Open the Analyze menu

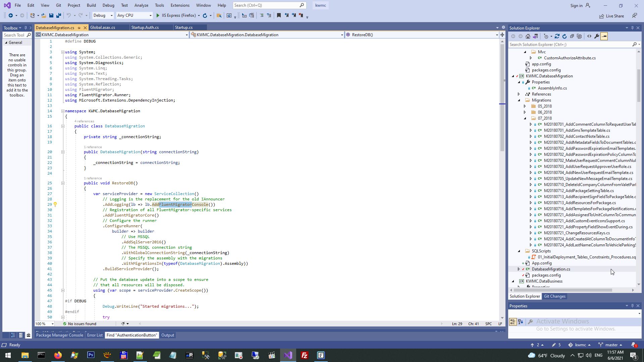[x=141, y=5]
